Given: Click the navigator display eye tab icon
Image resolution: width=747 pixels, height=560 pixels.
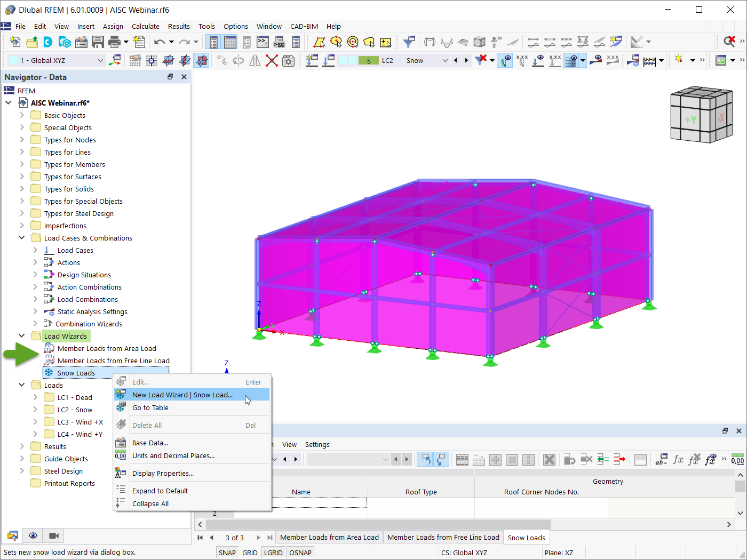Looking at the screenshot, I should pyautogui.click(x=33, y=535).
